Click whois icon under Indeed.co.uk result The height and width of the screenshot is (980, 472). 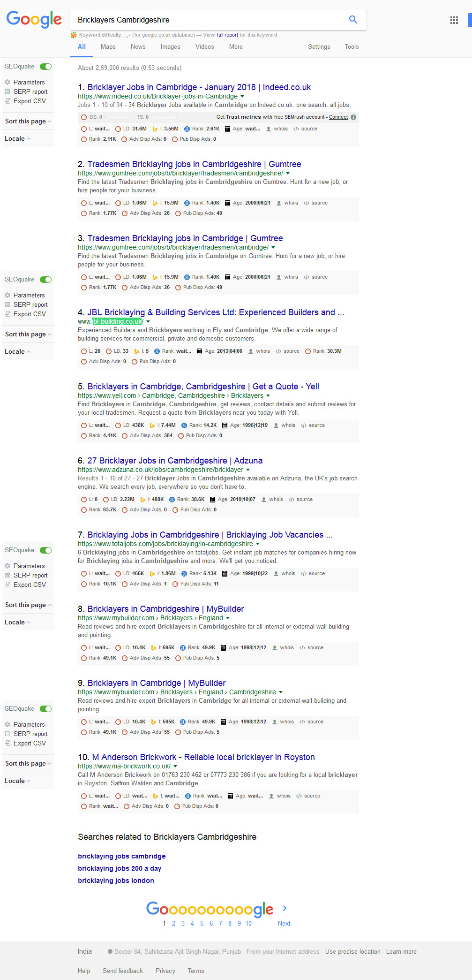pyautogui.click(x=269, y=129)
